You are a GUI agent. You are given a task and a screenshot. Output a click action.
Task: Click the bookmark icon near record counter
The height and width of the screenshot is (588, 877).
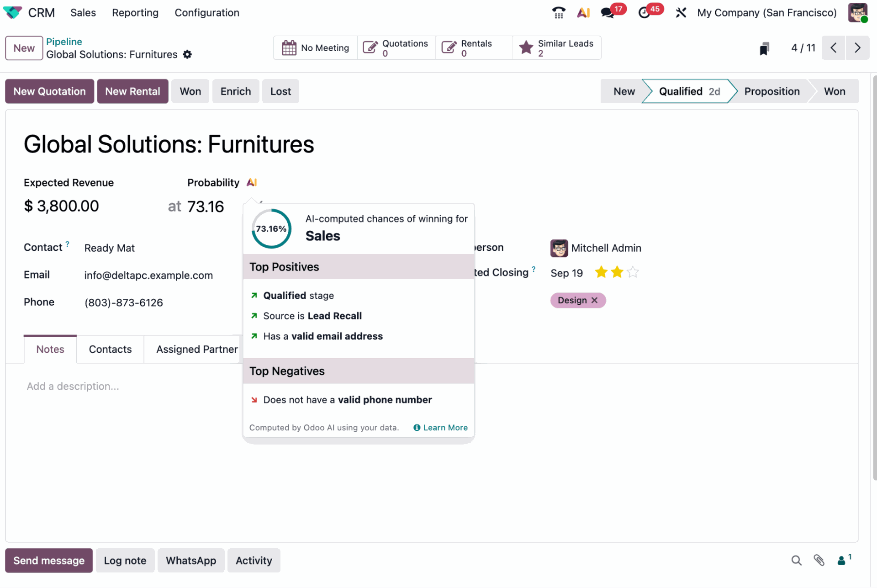tap(764, 48)
